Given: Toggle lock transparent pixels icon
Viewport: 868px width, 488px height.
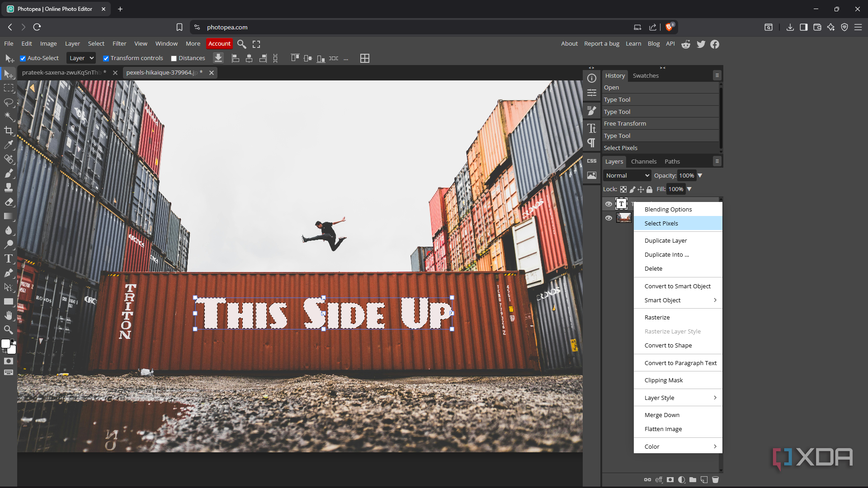Looking at the screenshot, I should pos(623,189).
